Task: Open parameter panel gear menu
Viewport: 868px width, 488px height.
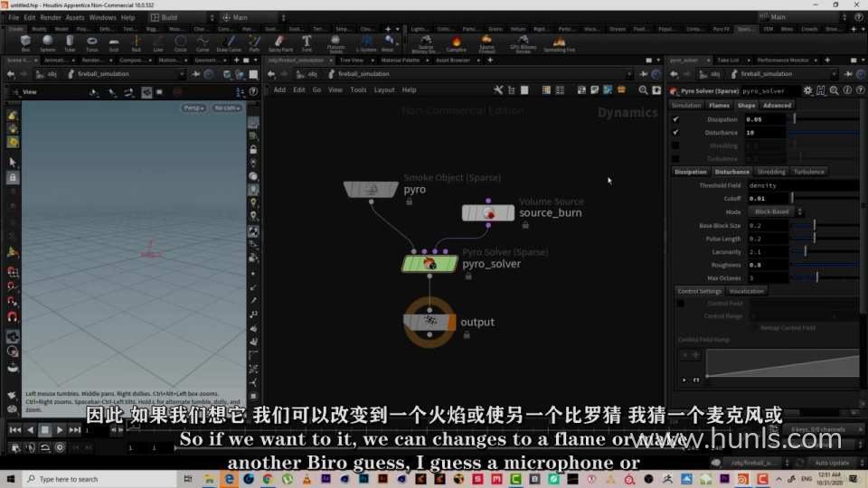Action: click(807, 90)
